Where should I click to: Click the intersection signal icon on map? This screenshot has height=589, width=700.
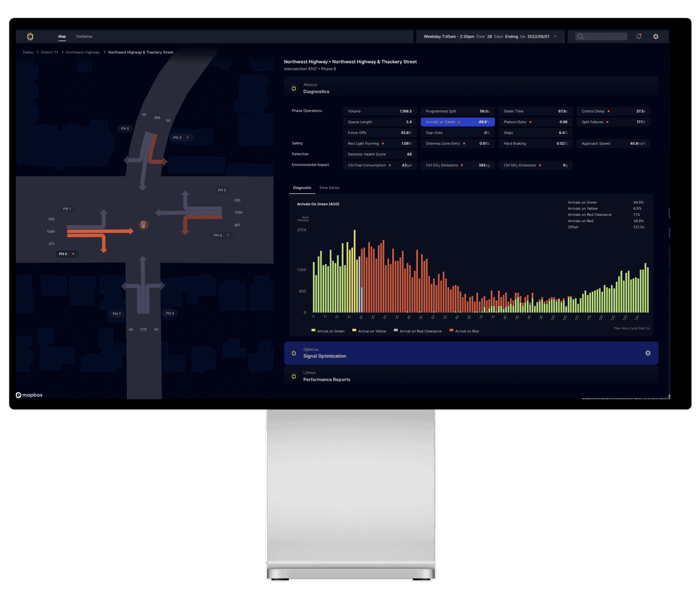tap(143, 224)
